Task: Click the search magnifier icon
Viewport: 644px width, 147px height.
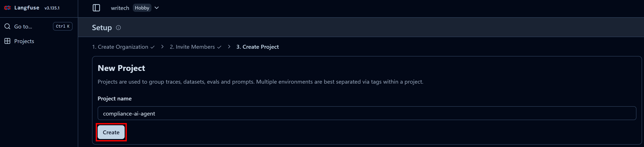Action: (7, 26)
